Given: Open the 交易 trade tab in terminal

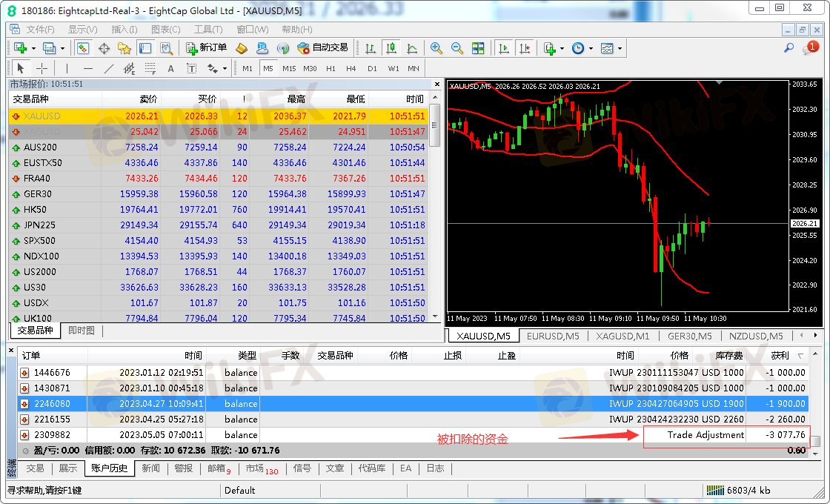Looking at the screenshot, I should (x=35, y=468).
